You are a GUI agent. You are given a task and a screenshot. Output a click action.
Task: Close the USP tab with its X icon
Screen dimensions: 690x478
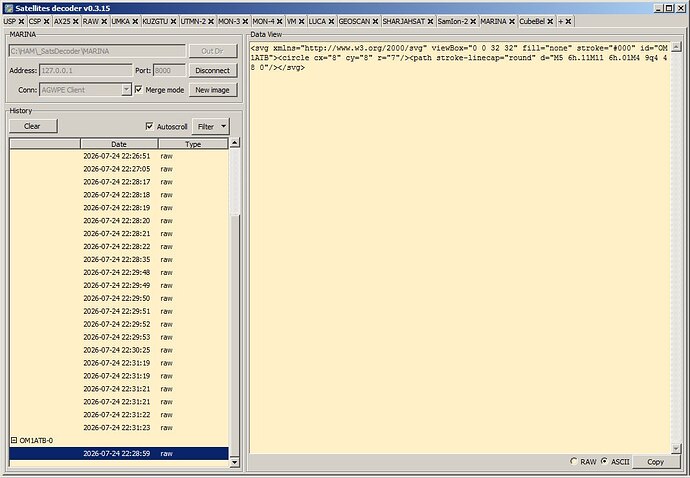point(21,22)
